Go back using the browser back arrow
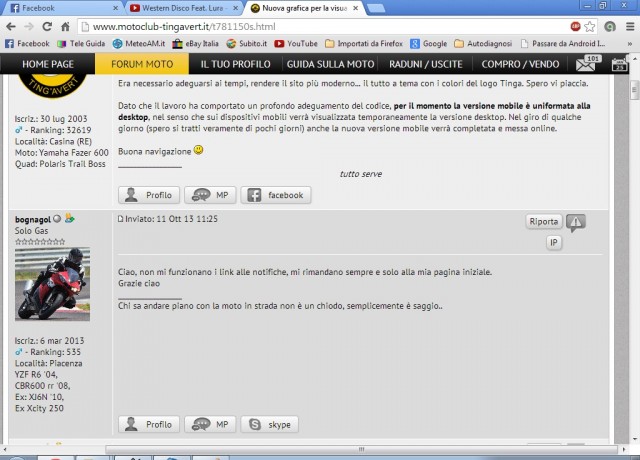 (12, 27)
